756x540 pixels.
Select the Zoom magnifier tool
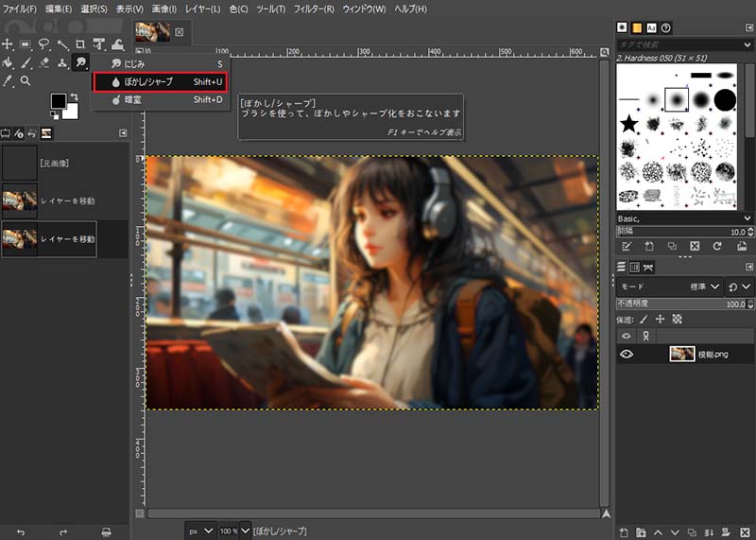26,80
